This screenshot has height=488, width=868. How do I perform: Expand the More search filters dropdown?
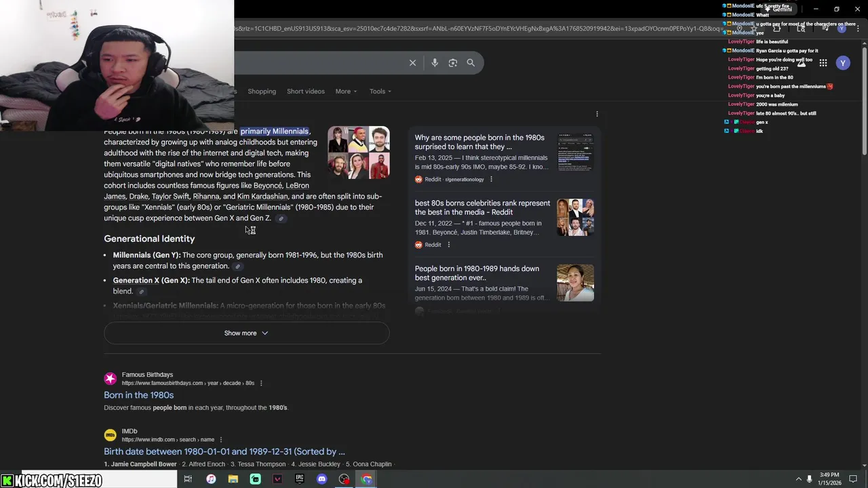tap(346, 91)
